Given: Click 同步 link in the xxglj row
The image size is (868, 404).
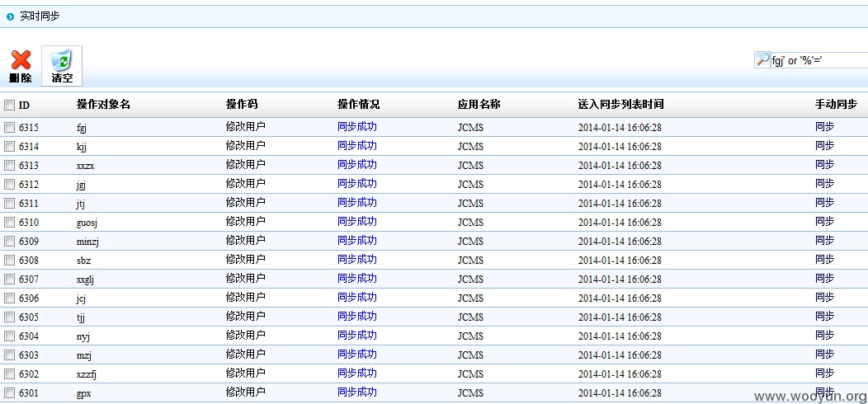Looking at the screenshot, I should [824, 278].
